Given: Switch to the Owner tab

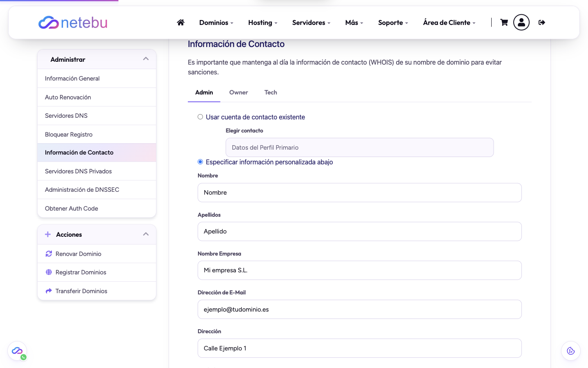Looking at the screenshot, I should coord(238,92).
